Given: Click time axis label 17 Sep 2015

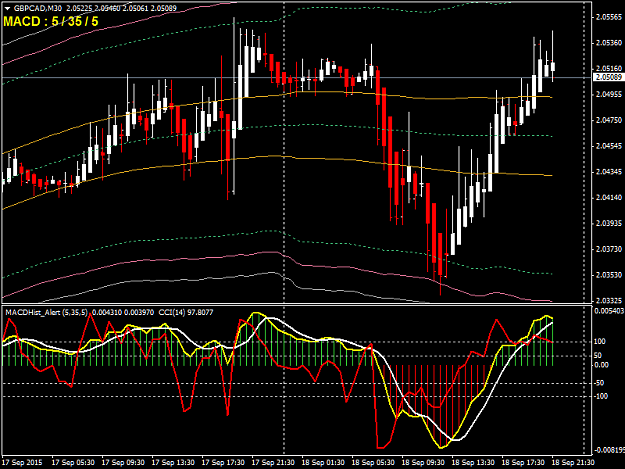Looking at the screenshot, I should tap(22, 463).
